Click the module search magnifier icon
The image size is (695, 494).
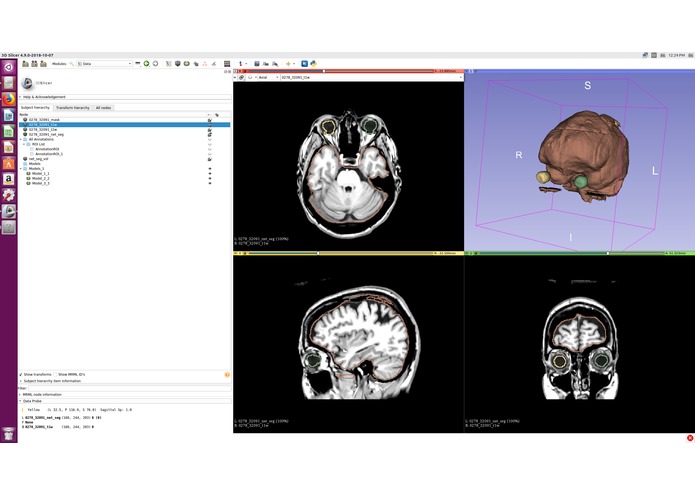(x=71, y=64)
